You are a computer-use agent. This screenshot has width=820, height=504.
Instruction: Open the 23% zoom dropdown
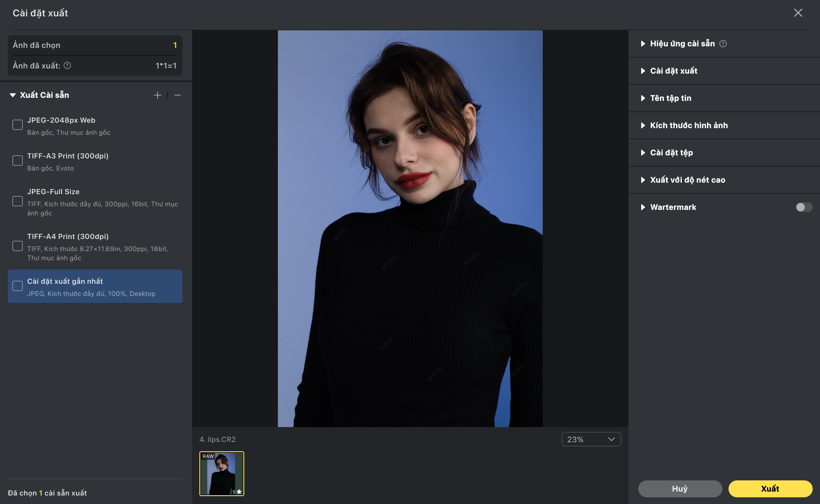(591, 439)
